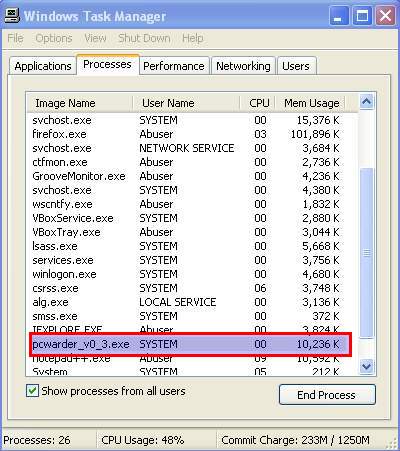This screenshot has height=451, width=400.
Task: Select the winlogon.exe process
Action: pyautogui.click(x=187, y=274)
